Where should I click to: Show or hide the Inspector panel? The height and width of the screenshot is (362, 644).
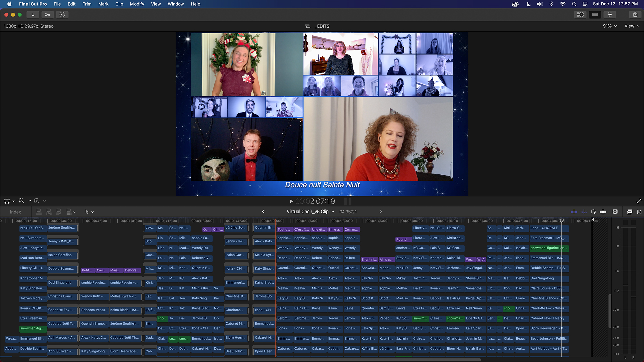click(610, 15)
